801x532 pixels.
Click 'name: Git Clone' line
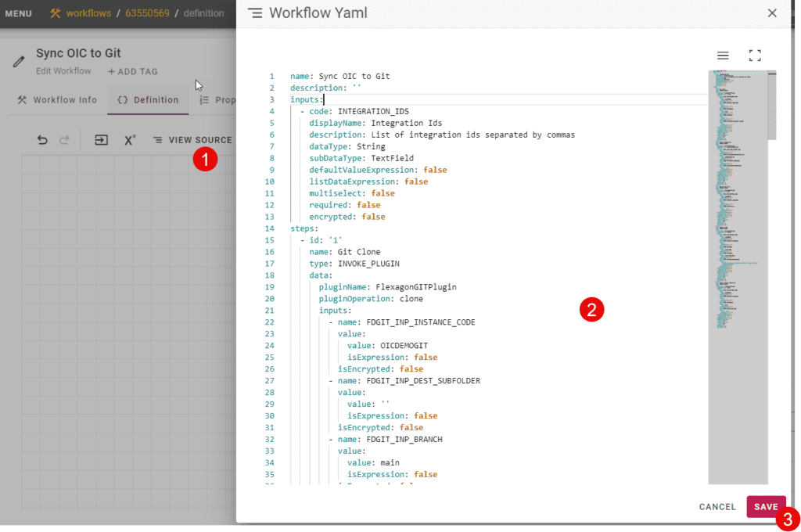click(344, 252)
